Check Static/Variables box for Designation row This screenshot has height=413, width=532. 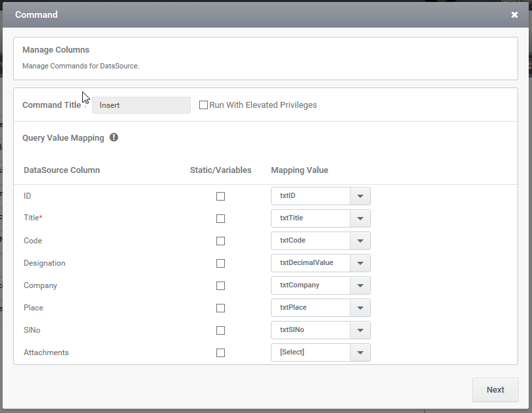coord(220,263)
